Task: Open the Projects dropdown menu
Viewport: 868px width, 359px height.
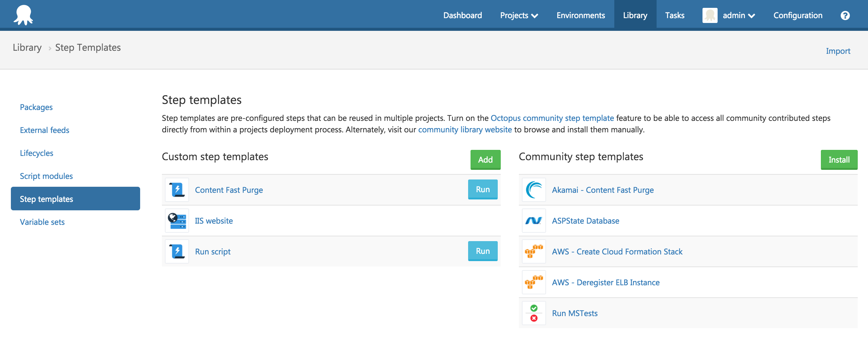Action: [518, 15]
